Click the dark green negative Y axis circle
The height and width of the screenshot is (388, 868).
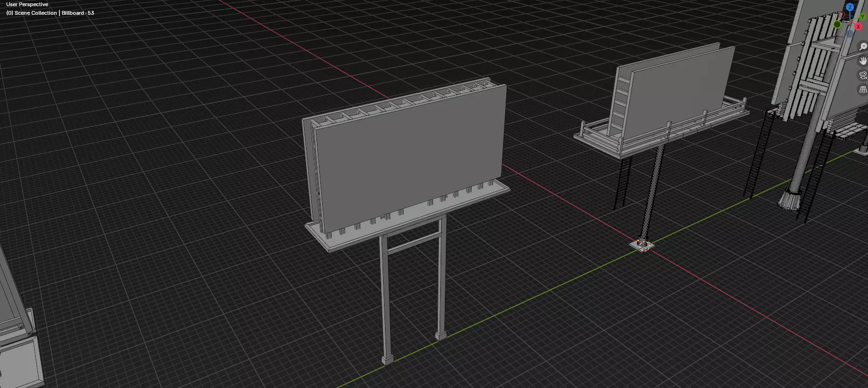tap(837, 24)
